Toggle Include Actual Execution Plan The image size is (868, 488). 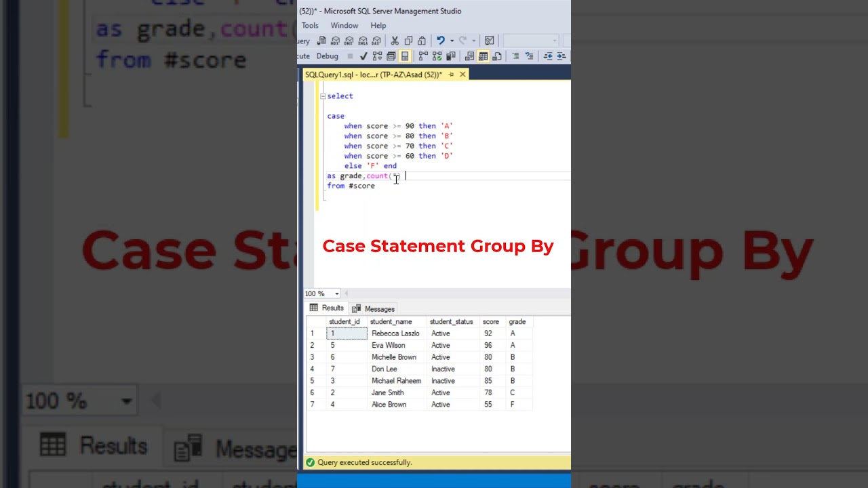pos(423,56)
